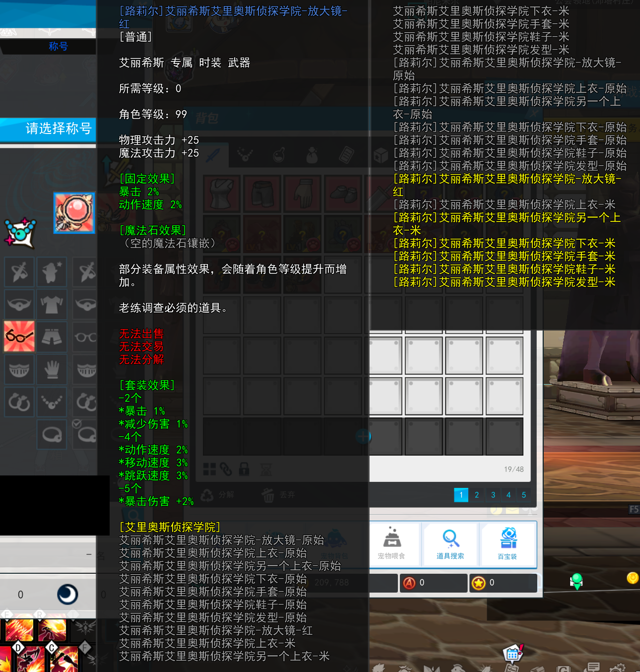This screenshot has height=672, width=640.
Task: Click the 称号 title label
Action: tap(58, 46)
